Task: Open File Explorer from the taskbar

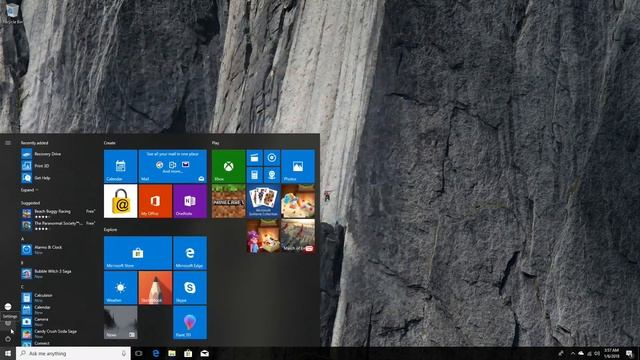Action: click(x=172, y=353)
